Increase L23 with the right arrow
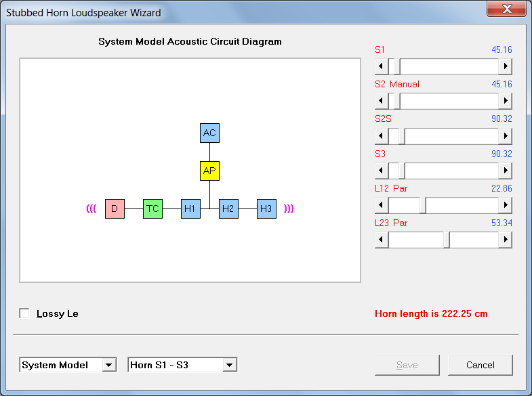Viewport: 532px width, 396px height. pyautogui.click(x=505, y=240)
